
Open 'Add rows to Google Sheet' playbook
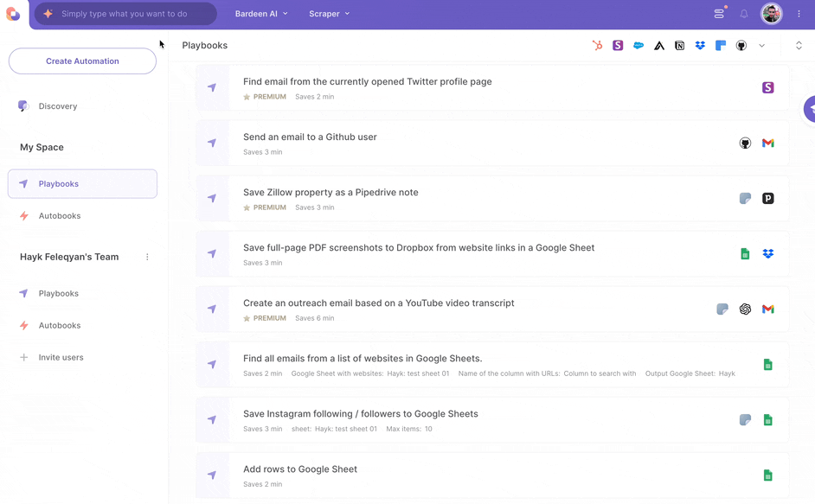pos(300,469)
